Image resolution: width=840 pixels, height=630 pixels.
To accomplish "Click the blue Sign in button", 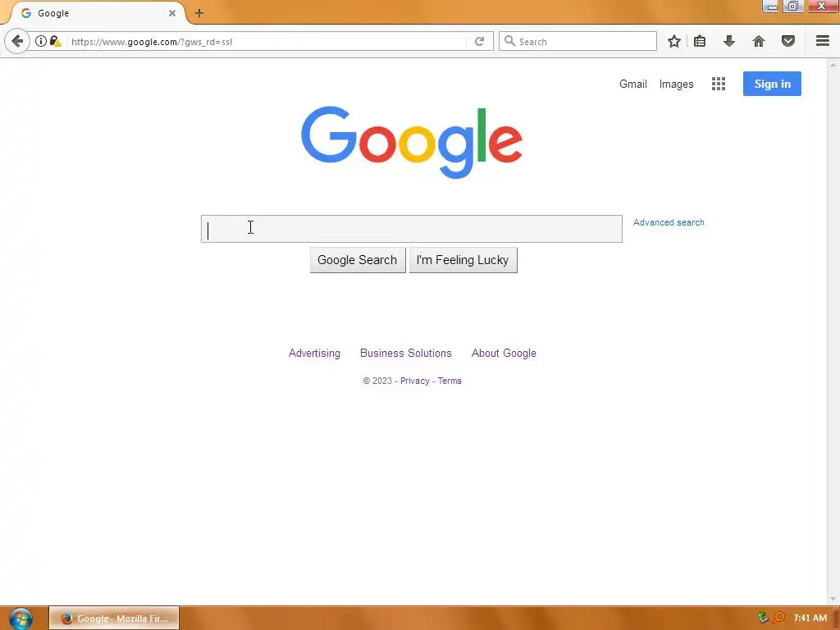I will [772, 84].
